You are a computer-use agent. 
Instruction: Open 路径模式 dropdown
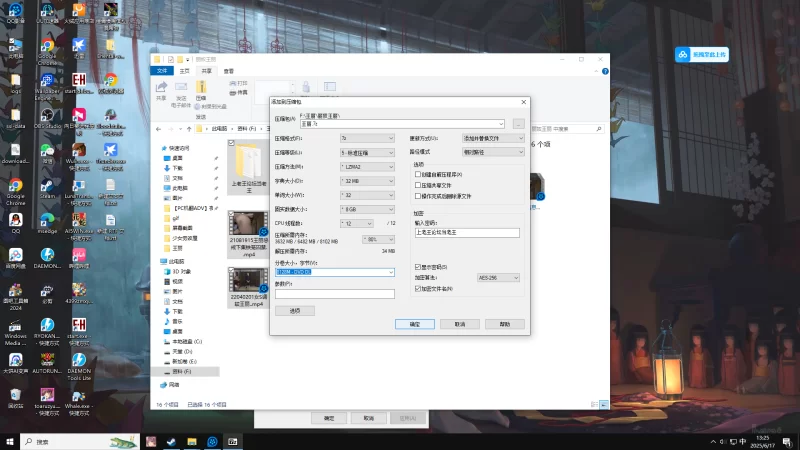point(493,152)
